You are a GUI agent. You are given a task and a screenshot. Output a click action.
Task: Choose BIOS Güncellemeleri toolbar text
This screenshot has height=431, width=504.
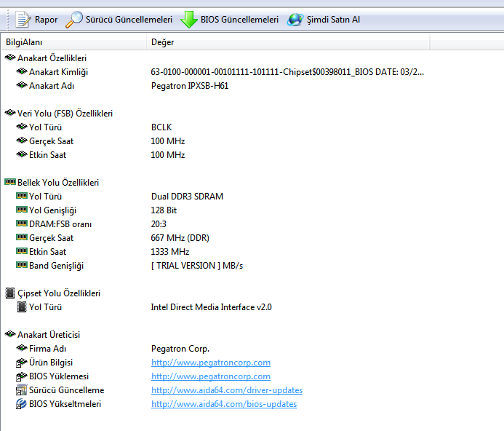pyautogui.click(x=239, y=20)
